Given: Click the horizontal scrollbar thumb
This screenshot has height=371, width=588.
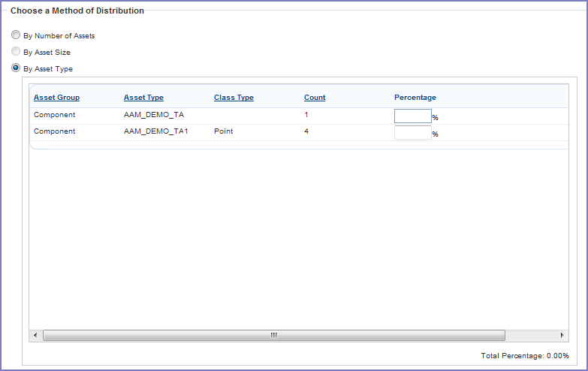Looking at the screenshot, I should [274, 335].
